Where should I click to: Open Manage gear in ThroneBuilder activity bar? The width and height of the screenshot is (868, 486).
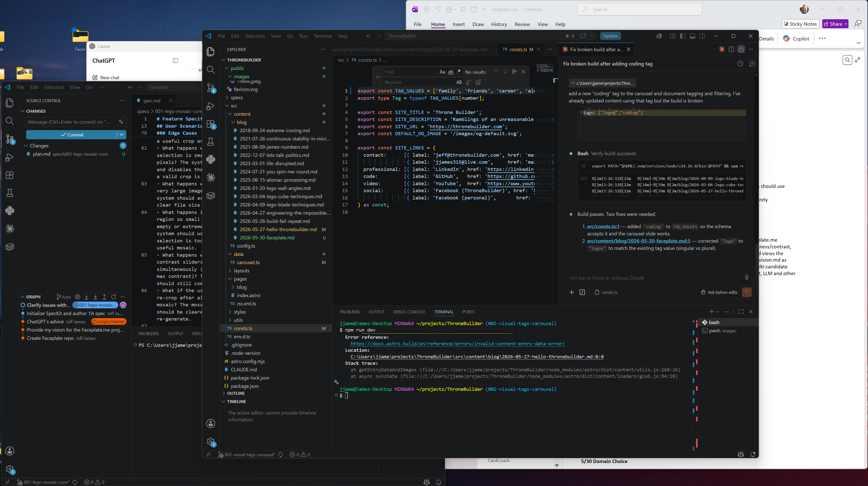point(211,442)
